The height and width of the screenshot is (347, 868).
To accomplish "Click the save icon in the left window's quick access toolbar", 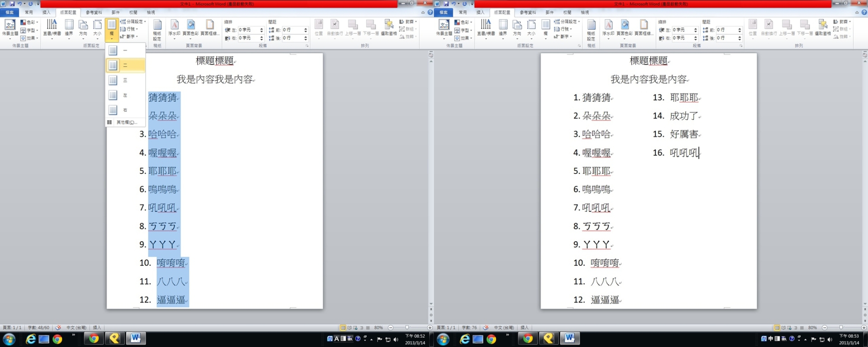I will 12,4.
